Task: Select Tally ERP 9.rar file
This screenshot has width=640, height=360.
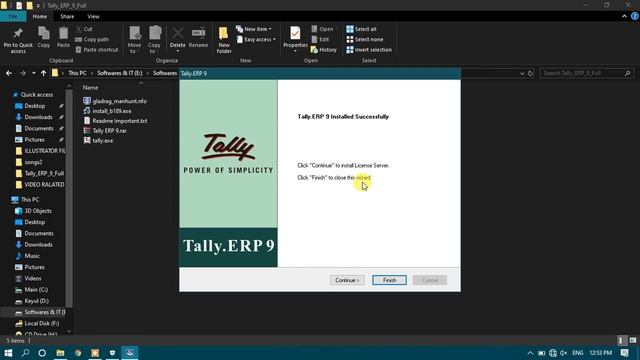Action: coord(105,131)
